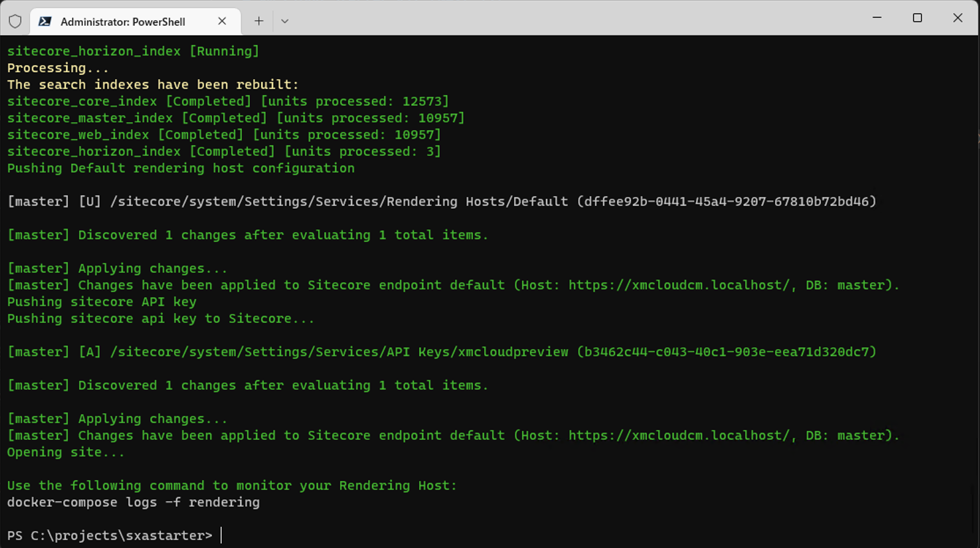980x548 pixels.
Task: Minimize the terminal window
Action: (877, 18)
